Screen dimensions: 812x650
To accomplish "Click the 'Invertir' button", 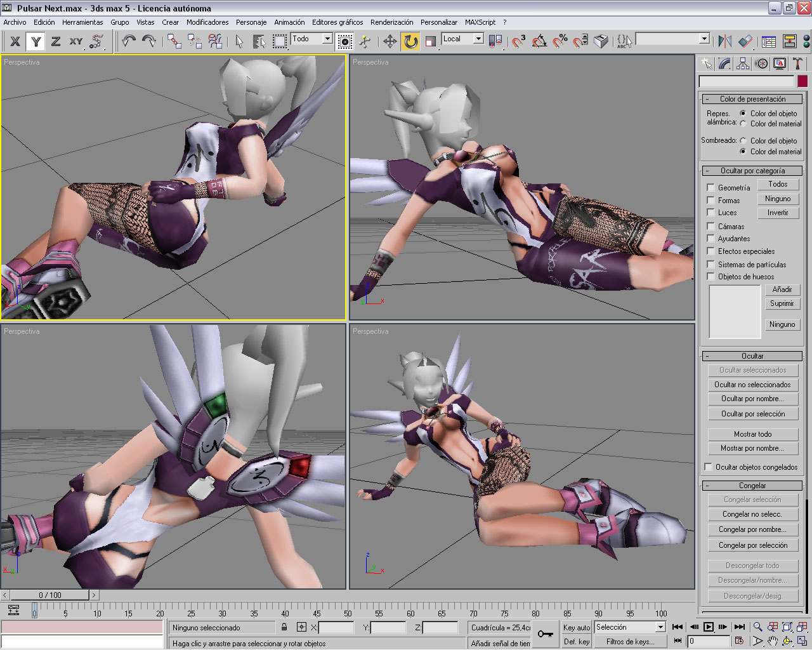I will tap(778, 213).
